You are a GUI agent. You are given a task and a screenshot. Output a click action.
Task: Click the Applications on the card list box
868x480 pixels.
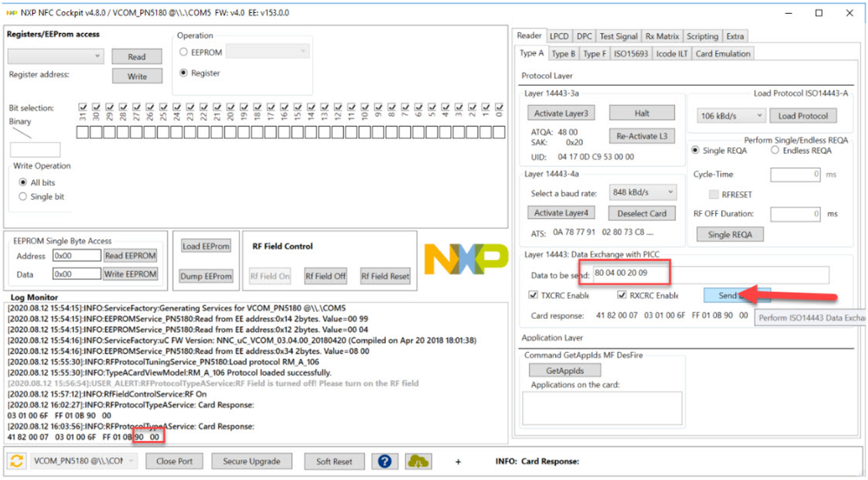tap(602, 409)
